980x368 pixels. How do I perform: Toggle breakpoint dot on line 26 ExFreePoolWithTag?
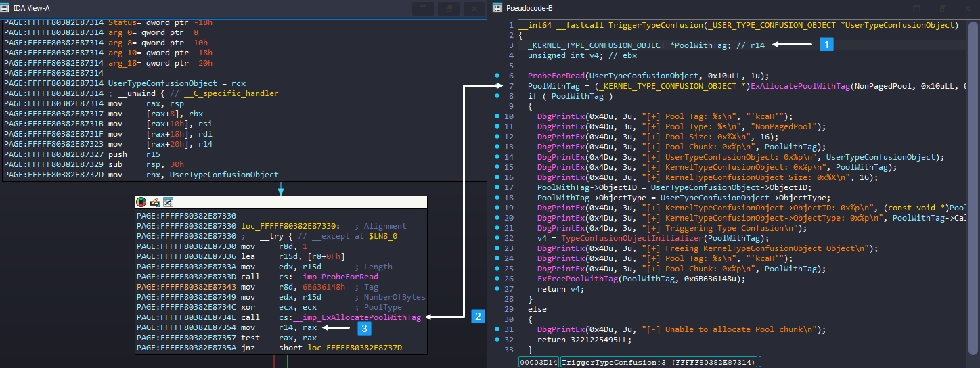pos(497,279)
